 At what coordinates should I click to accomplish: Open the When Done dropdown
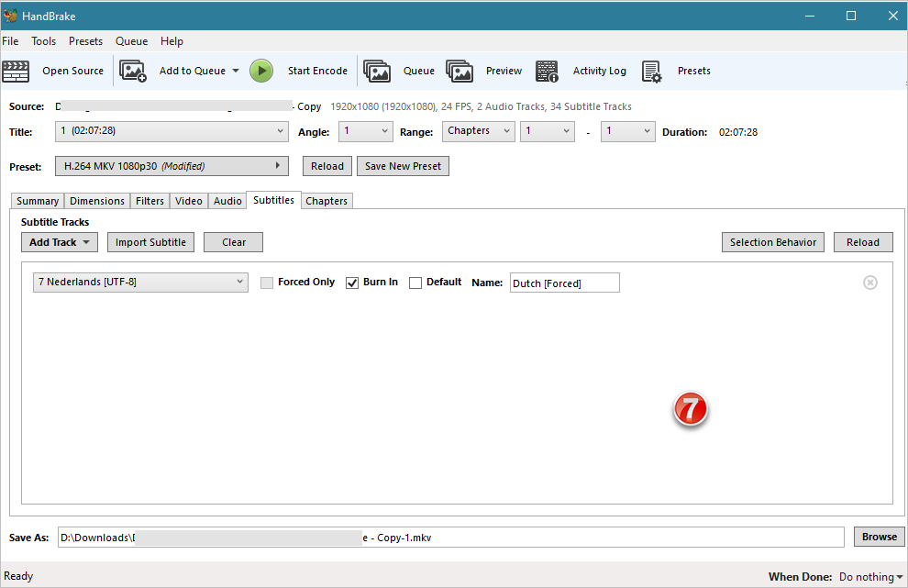click(871, 576)
